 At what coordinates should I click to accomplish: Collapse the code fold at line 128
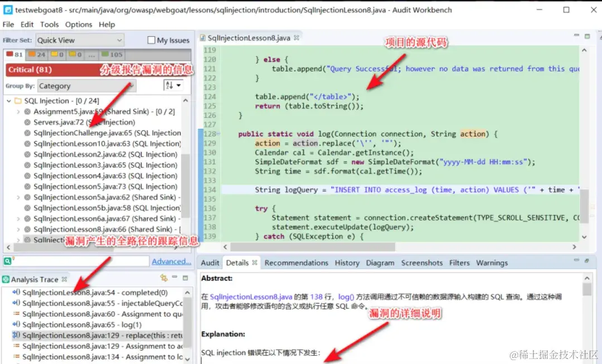[x=218, y=134]
